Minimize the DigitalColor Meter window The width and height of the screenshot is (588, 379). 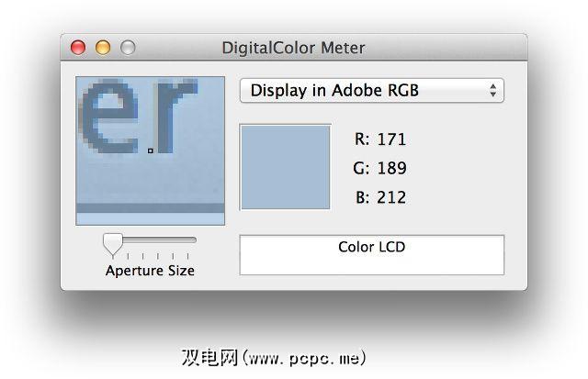pos(103,47)
